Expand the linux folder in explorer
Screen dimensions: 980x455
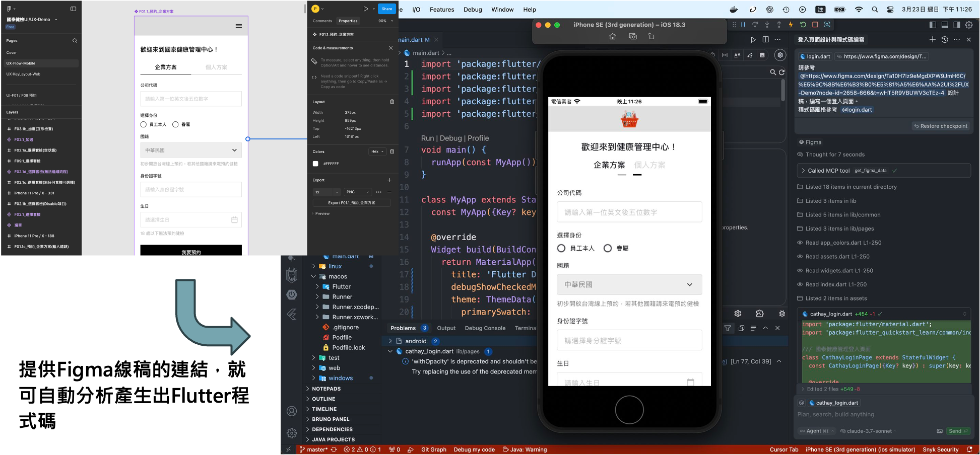pos(335,266)
